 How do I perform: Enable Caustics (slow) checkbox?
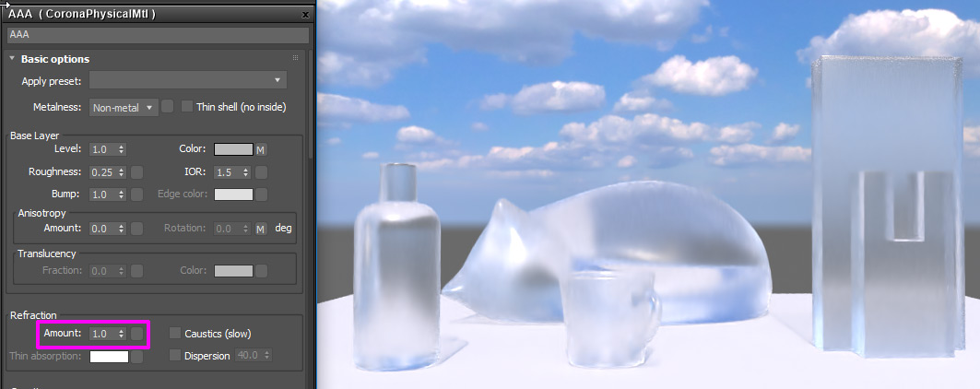[175, 334]
